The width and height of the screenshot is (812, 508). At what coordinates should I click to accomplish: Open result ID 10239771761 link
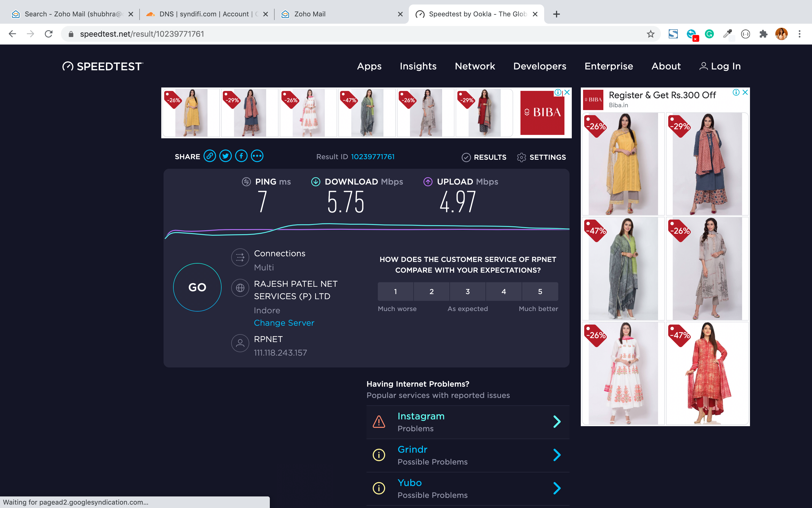pyautogui.click(x=372, y=157)
